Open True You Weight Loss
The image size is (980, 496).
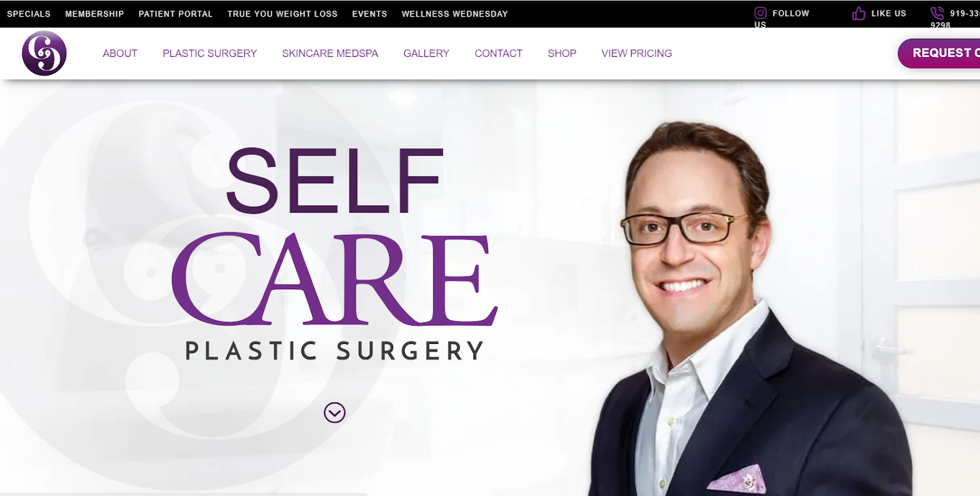pyautogui.click(x=282, y=13)
